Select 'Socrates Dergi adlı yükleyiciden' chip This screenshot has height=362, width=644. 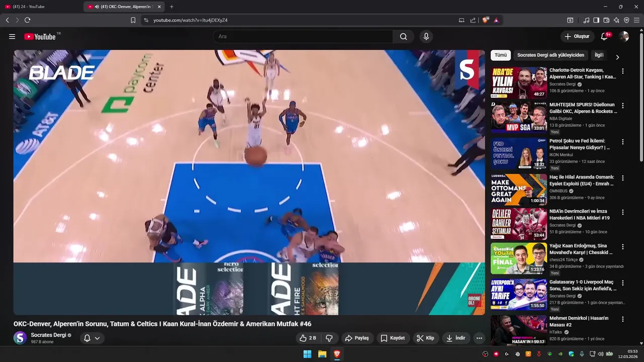click(x=551, y=55)
